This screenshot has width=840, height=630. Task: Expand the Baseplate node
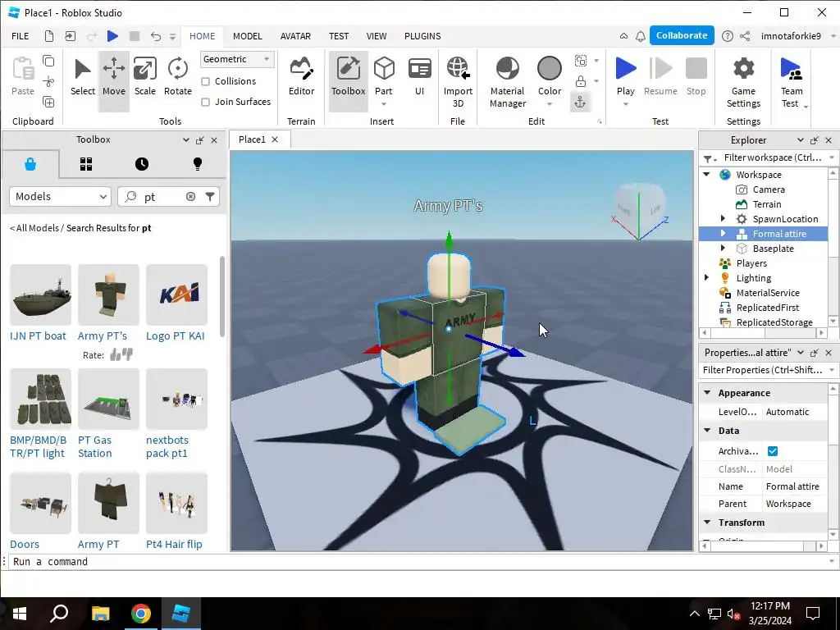(x=723, y=248)
